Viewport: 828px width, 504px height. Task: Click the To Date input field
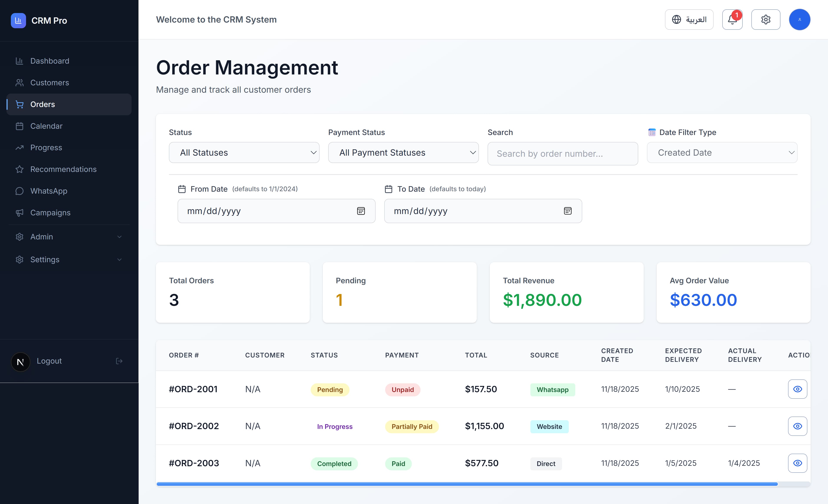pyautogui.click(x=483, y=211)
